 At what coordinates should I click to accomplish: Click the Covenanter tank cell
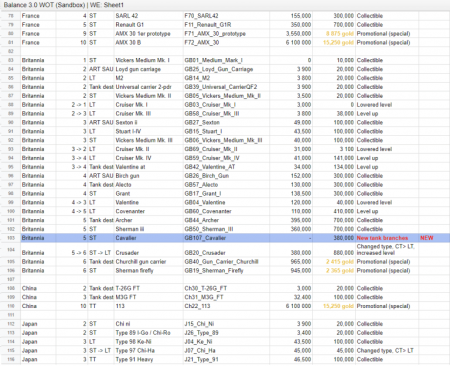click(x=149, y=211)
